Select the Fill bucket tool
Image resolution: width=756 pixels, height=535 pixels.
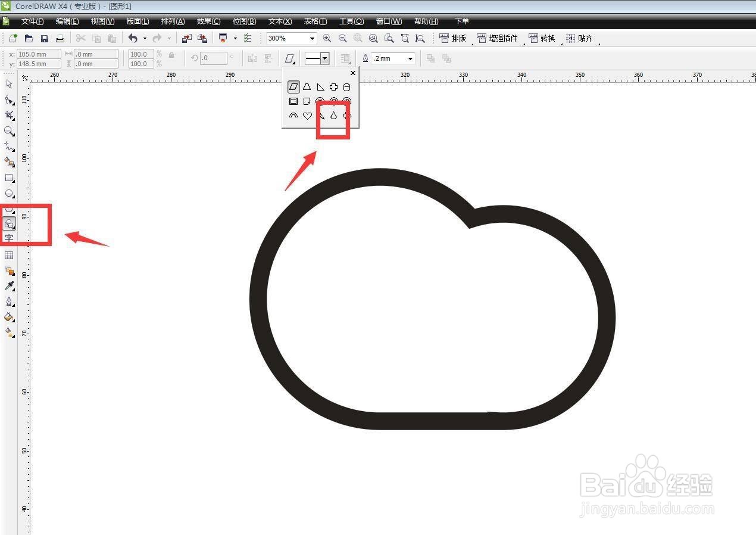[9, 317]
